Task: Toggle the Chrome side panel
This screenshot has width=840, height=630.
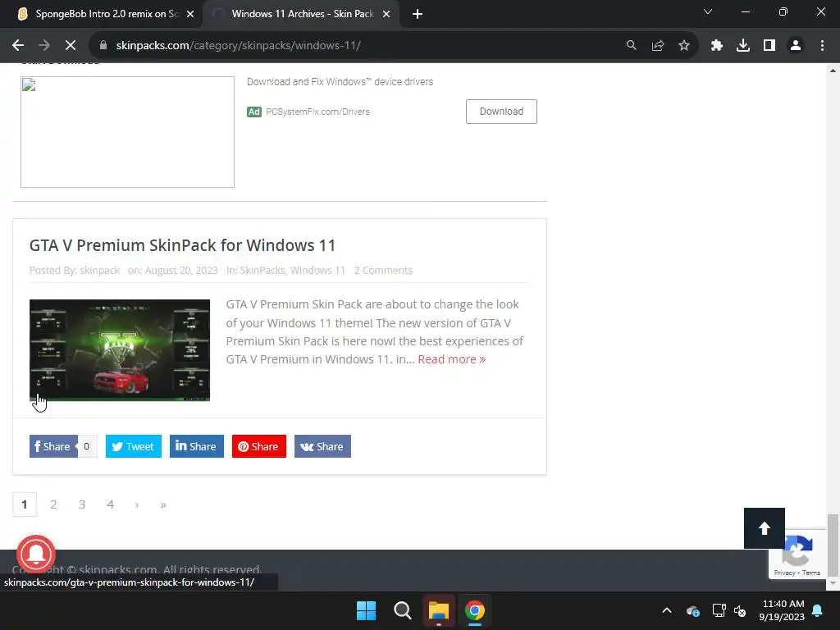Action: point(769,46)
